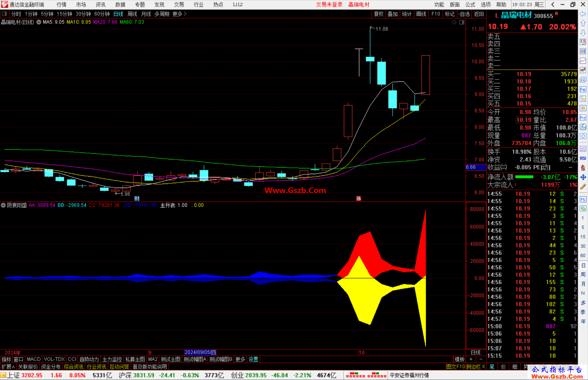Click the wavy multi-line indicator icon
This screenshot has height=380, width=588.
point(583,149)
